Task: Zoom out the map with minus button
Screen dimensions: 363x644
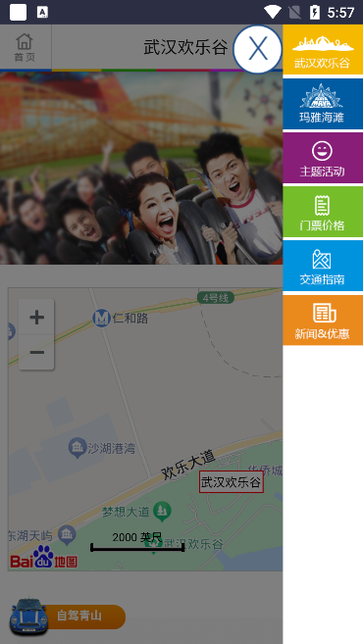Action: coord(36,353)
